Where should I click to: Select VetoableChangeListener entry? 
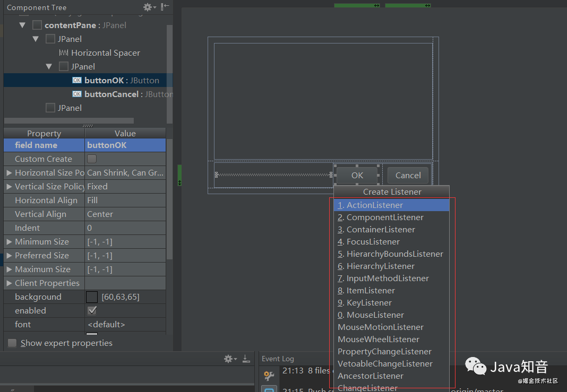coord(391,364)
